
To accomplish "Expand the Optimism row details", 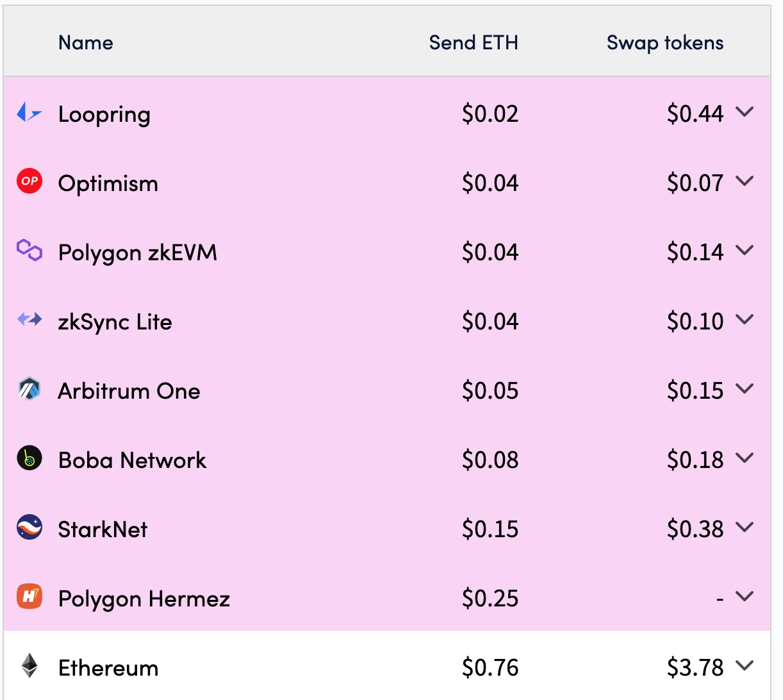I will 745,181.
